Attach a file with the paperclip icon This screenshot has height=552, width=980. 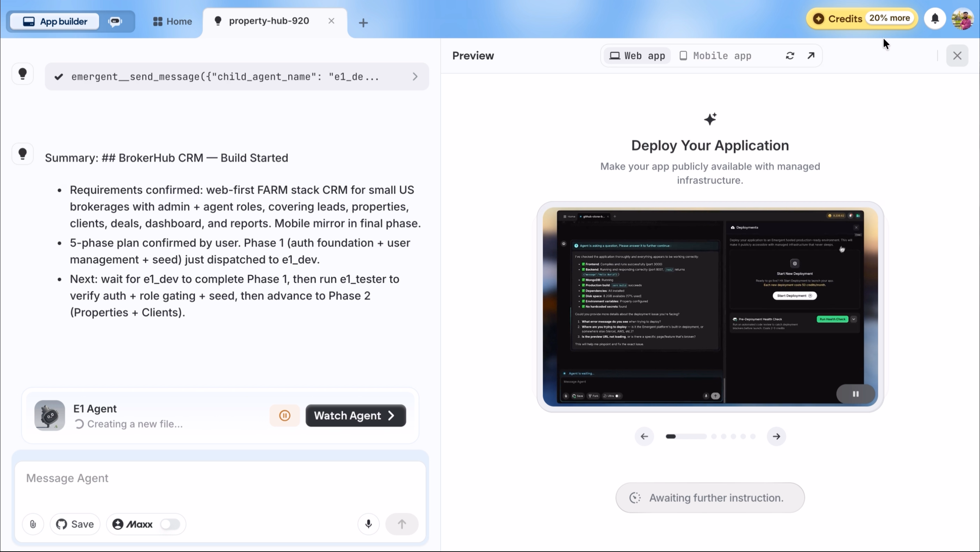[33, 524]
